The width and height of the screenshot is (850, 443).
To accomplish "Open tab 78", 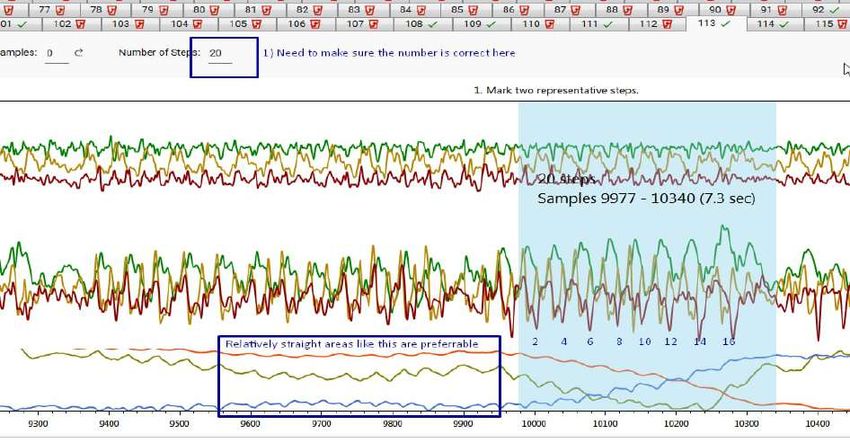I will [96, 8].
